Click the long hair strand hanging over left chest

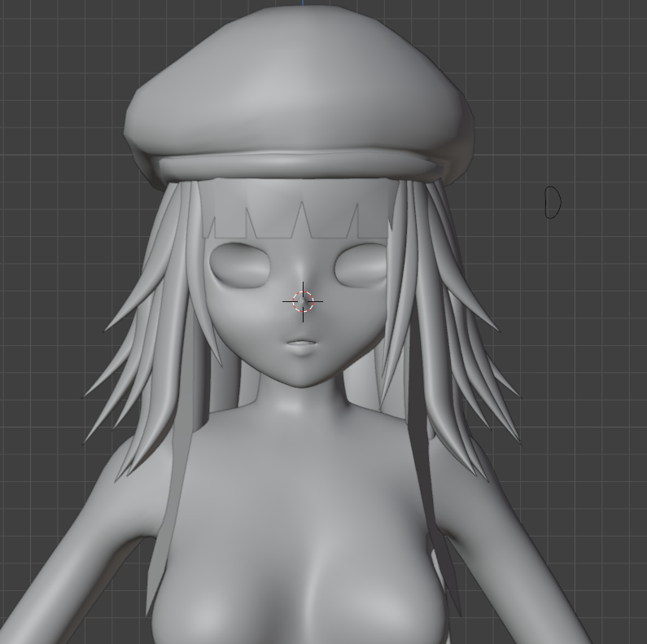tap(167, 516)
